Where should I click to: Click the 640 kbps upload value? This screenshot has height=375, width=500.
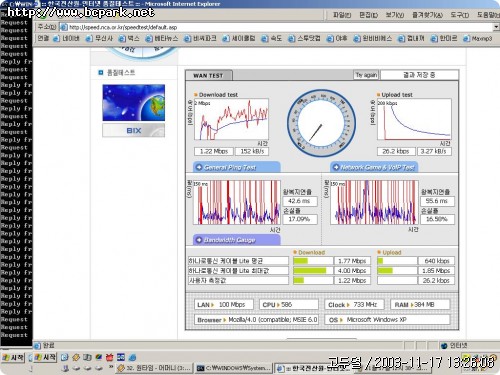pyautogui.click(x=436, y=261)
